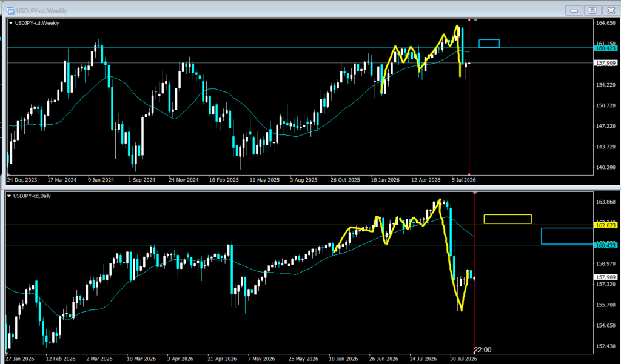The width and height of the screenshot is (621, 364).
Task: Select the 157.909 price label on the Daily chart
Action: click(606, 277)
